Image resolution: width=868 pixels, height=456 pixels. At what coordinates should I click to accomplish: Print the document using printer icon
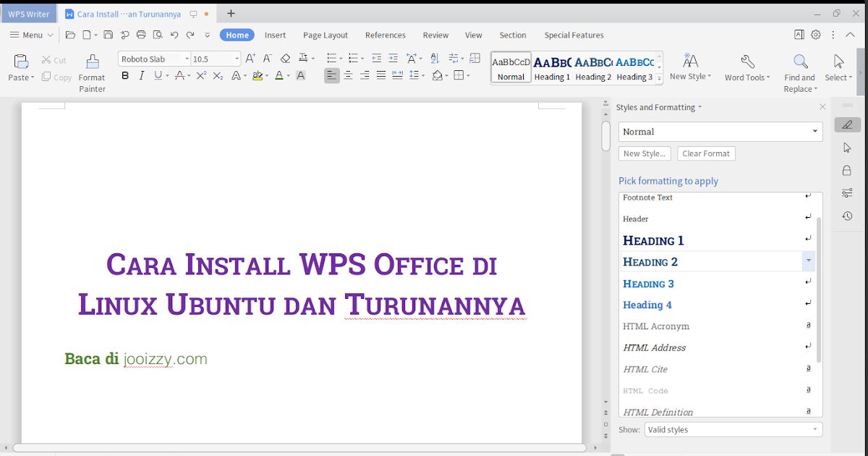point(141,35)
